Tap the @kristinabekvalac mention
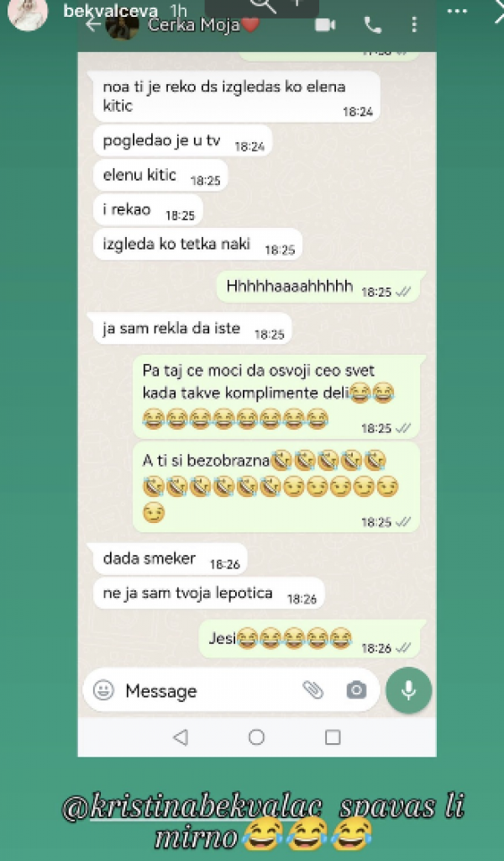The width and height of the screenshot is (504, 861). tap(192, 808)
